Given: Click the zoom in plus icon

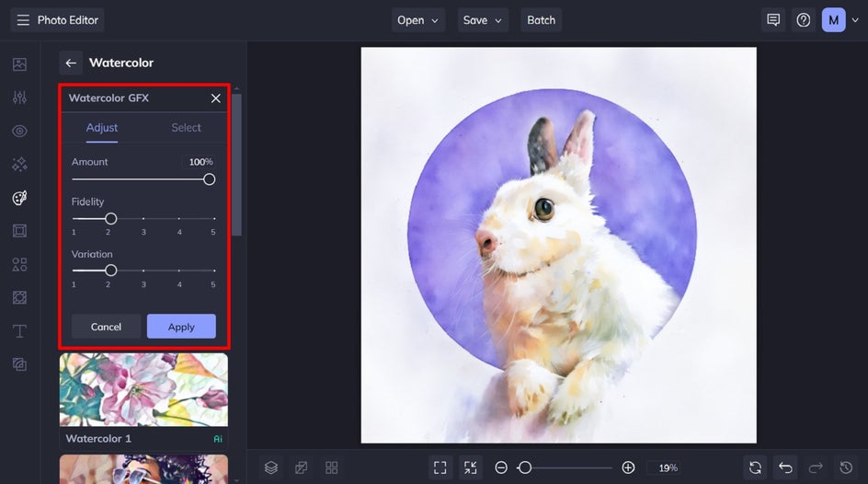Looking at the screenshot, I should pyautogui.click(x=628, y=467).
